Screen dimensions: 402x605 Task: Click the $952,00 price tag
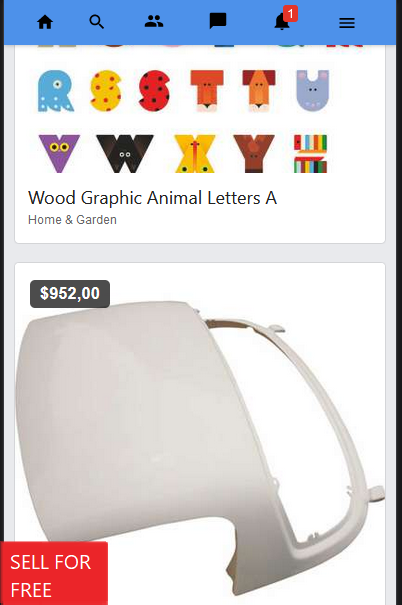(70, 294)
